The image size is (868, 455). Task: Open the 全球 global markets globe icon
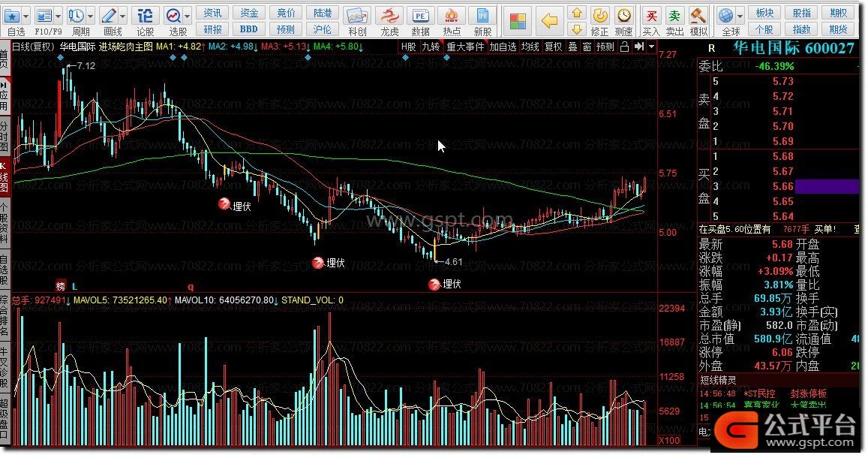726,16
